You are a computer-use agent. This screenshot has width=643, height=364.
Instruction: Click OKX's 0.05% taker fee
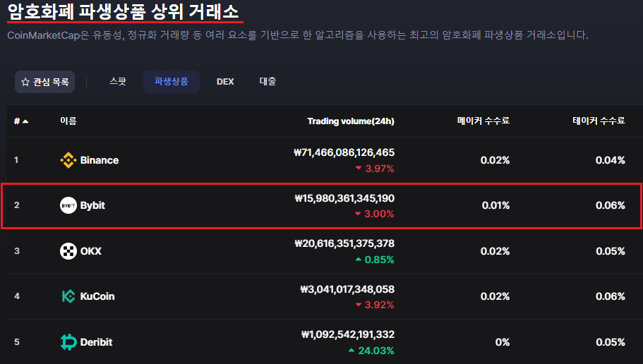(611, 251)
